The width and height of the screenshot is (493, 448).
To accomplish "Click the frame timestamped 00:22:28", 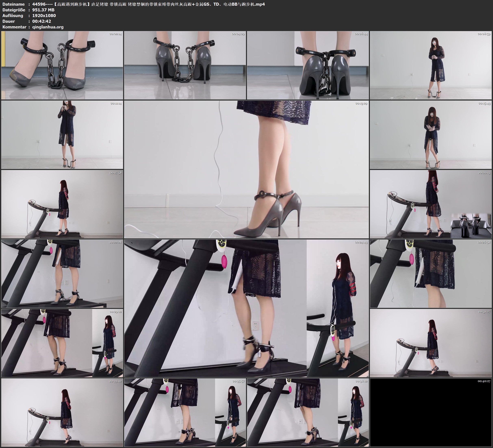I will point(62,274).
